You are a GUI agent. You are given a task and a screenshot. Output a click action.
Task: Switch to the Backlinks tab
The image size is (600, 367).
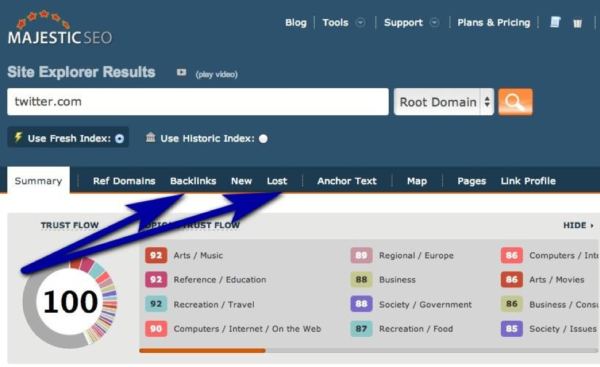193,181
